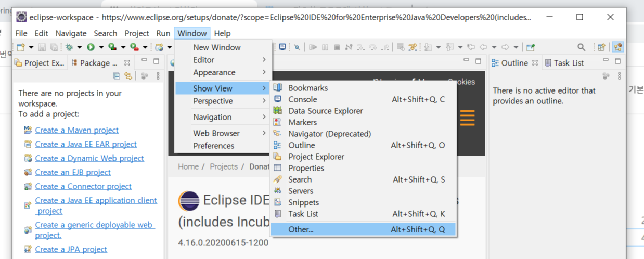Viewport: 644px width, 259px height.
Task: Click the Focus on Active Task icon in Outline view
Action: click(606, 76)
